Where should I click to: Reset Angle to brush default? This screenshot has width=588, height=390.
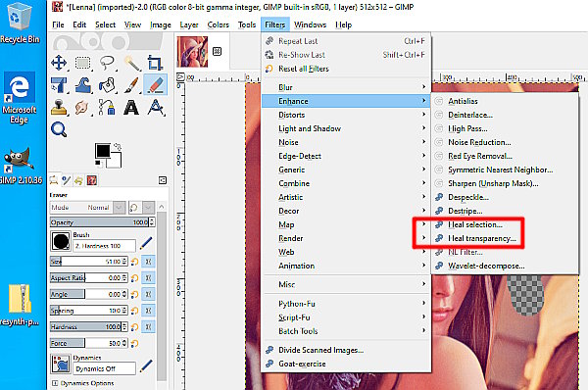click(x=134, y=294)
